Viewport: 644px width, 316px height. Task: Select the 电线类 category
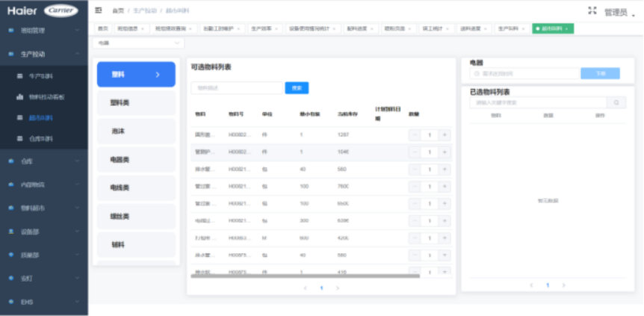pos(136,188)
